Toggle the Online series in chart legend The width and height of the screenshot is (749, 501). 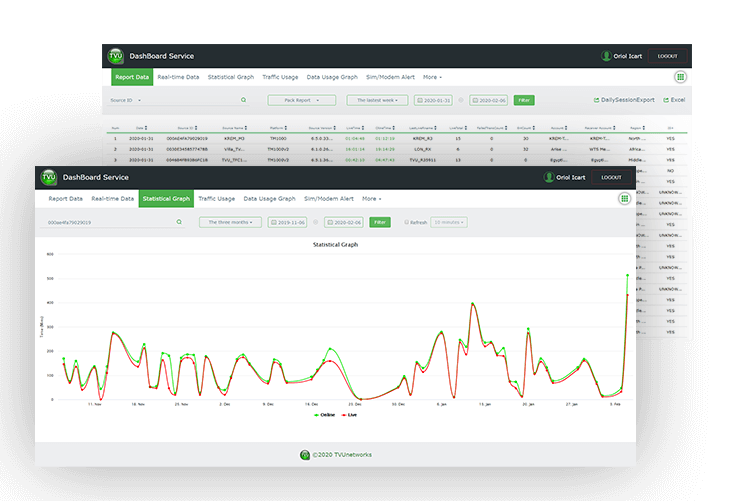point(323,413)
